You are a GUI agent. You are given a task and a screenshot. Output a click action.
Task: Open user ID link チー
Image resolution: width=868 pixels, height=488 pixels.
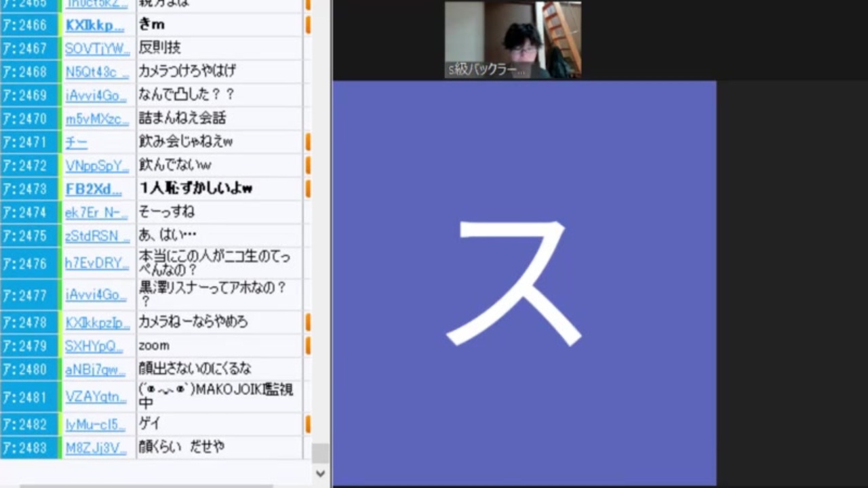[x=76, y=142]
